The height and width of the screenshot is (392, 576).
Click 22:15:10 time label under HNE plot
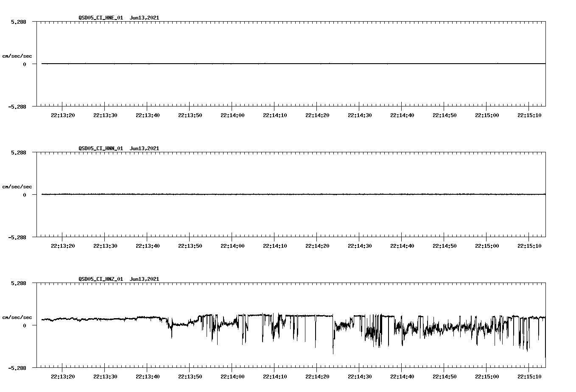[529, 115]
